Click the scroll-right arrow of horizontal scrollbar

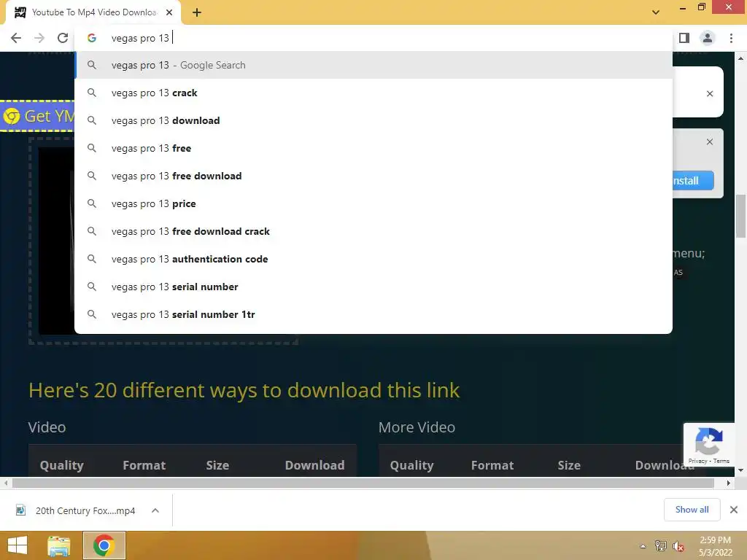point(729,483)
